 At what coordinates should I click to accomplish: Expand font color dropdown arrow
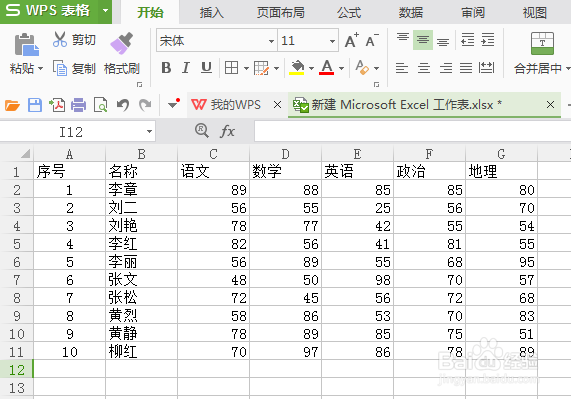click(341, 68)
